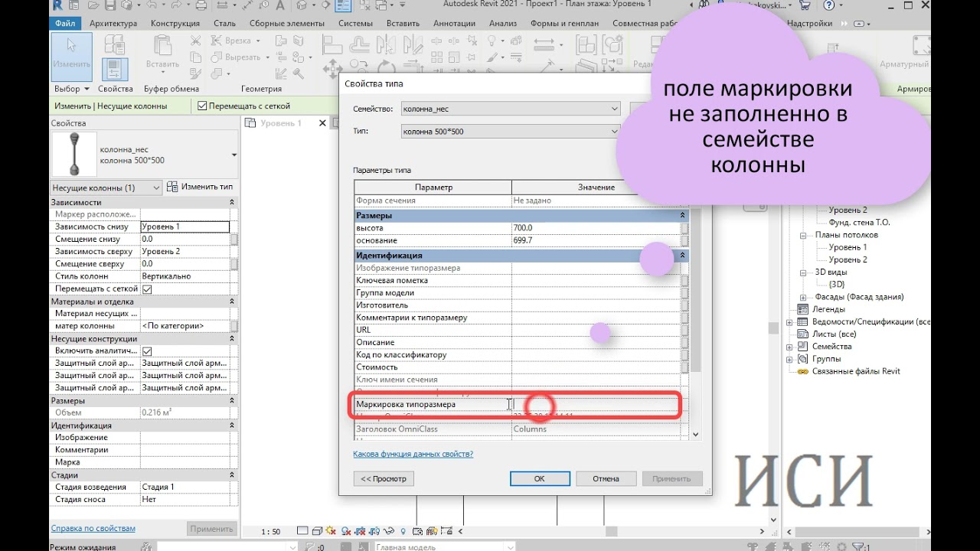Screen dimensions: 980x551
Task: Open the Какова функция данных свойств? link
Action: (413, 454)
